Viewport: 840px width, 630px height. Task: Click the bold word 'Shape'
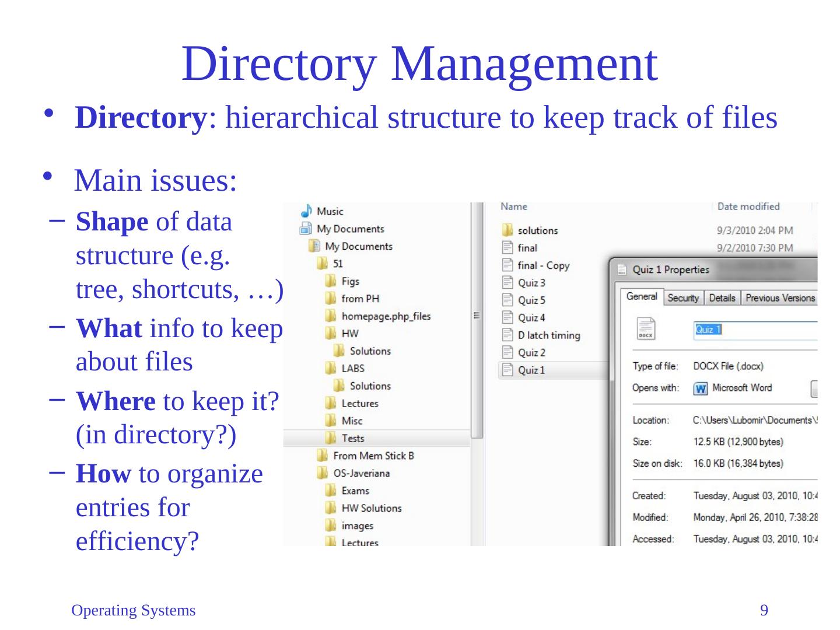(x=112, y=223)
